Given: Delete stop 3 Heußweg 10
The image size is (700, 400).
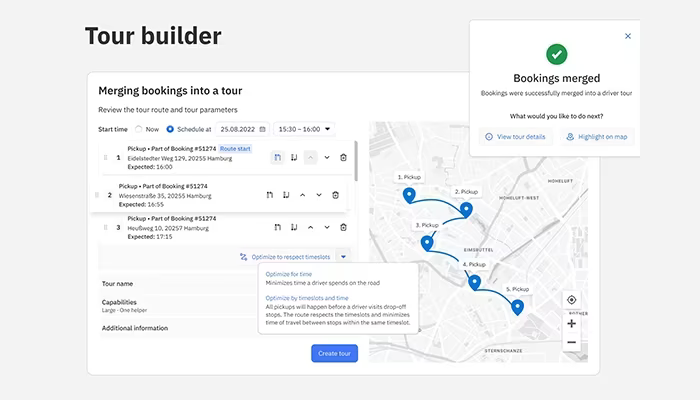Looking at the screenshot, I should click(343, 227).
